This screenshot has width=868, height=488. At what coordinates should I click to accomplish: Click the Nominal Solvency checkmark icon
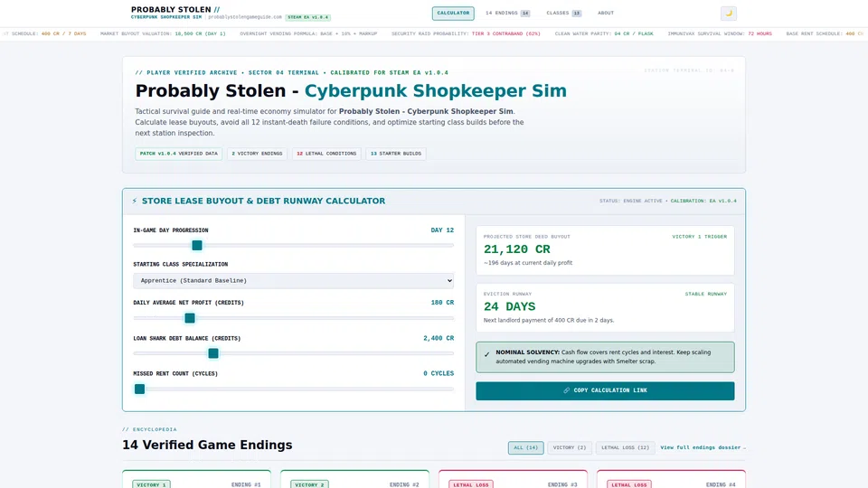pos(486,354)
